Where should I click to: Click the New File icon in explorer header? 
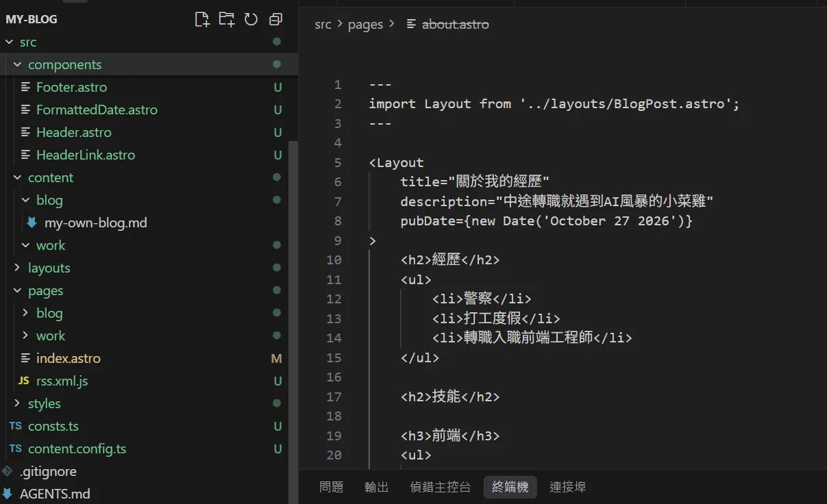point(202,19)
